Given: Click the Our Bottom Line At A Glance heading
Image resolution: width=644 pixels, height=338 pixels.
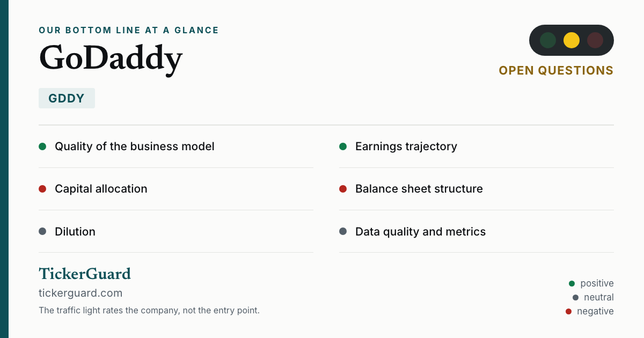Looking at the screenshot, I should coord(129,31).
